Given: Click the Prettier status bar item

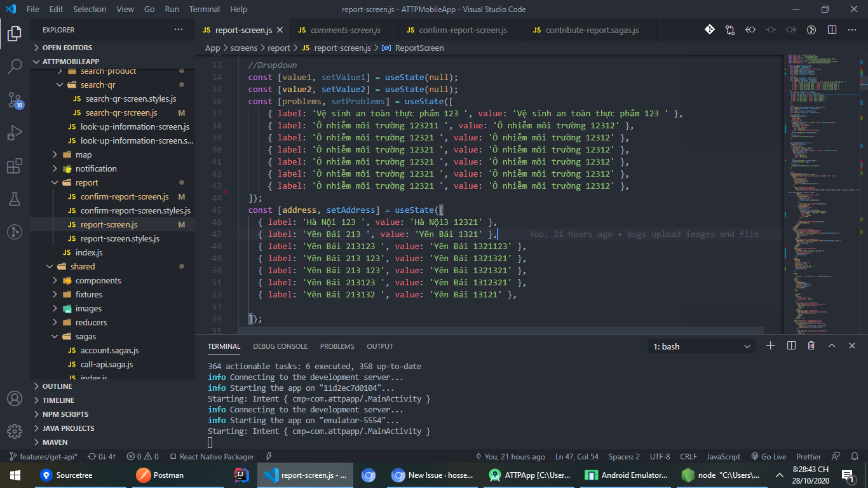Looking at the screenshot, I should click(x=809, y=456).
